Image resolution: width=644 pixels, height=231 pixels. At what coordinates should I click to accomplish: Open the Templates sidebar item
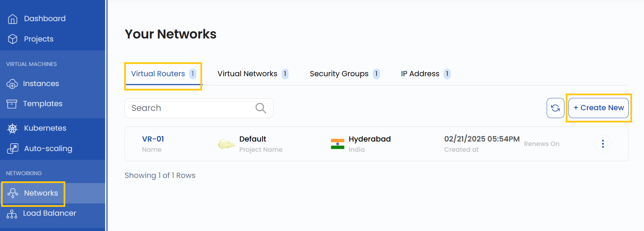pos(43,104)
